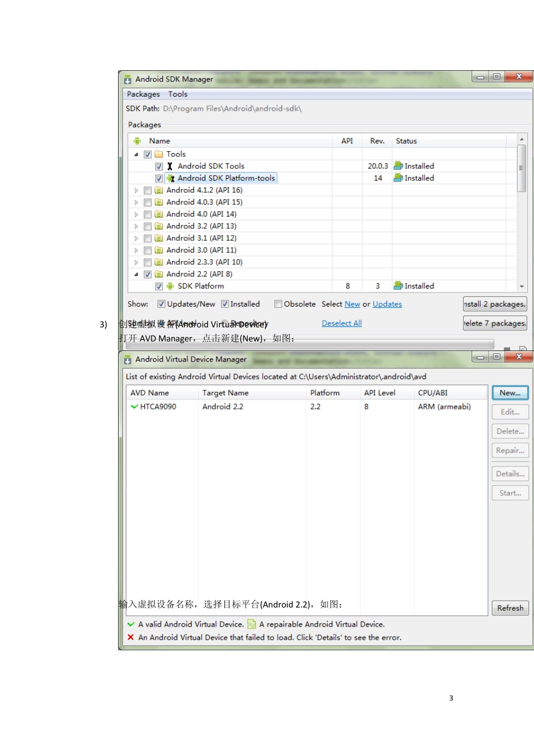Click the red X failed-device legend icon
Image resolution: width=534 pixels, height=756 pixels.
point(130,637)
